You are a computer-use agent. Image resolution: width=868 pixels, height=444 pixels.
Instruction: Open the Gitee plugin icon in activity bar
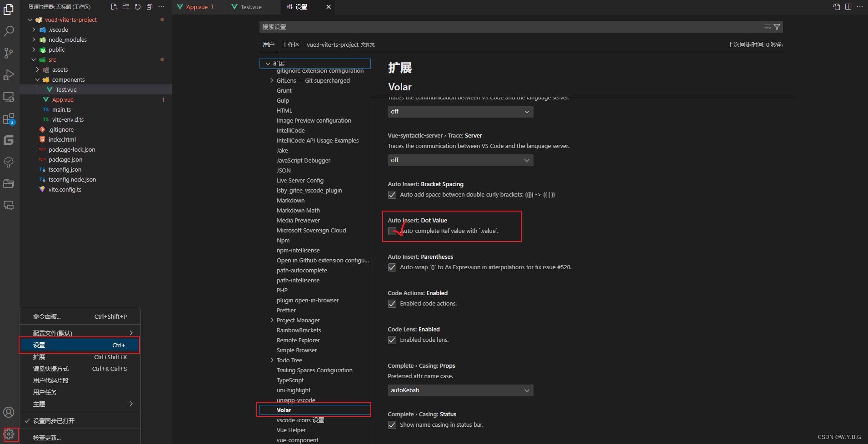tap(9, 140)
